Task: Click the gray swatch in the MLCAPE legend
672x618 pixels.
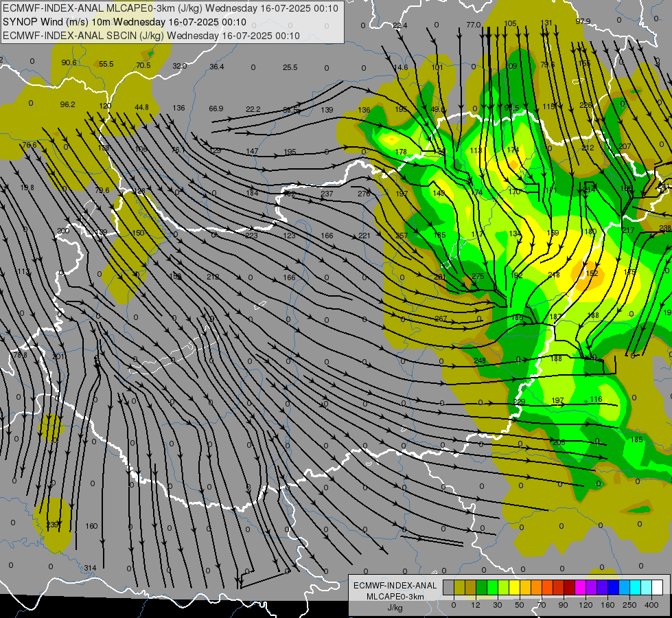Action: [449, 587]
